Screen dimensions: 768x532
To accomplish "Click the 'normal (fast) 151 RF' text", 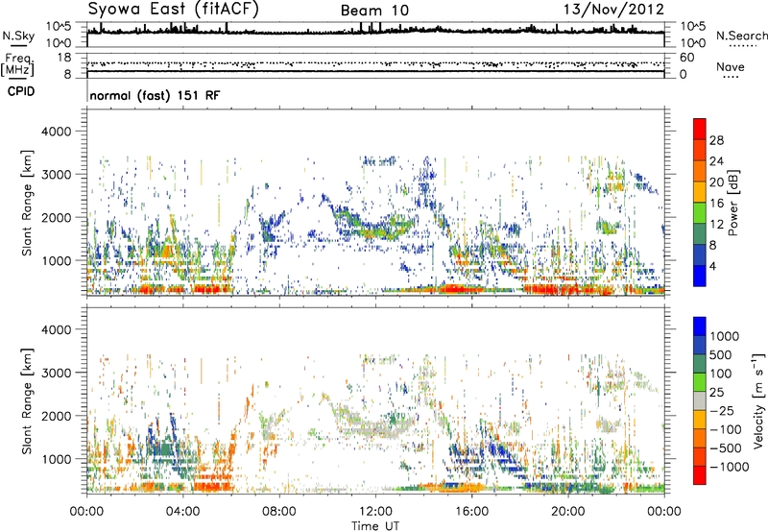I will coord(155,95).
